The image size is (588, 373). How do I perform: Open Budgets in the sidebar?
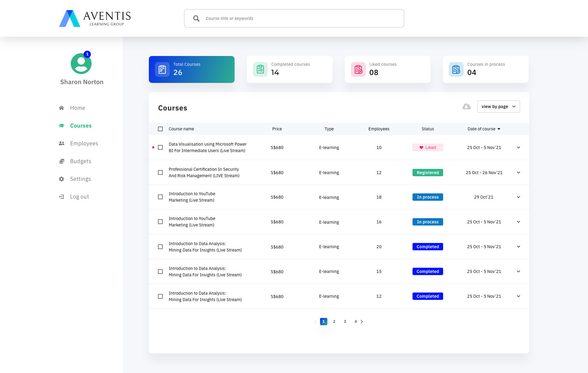click(81, 161)
